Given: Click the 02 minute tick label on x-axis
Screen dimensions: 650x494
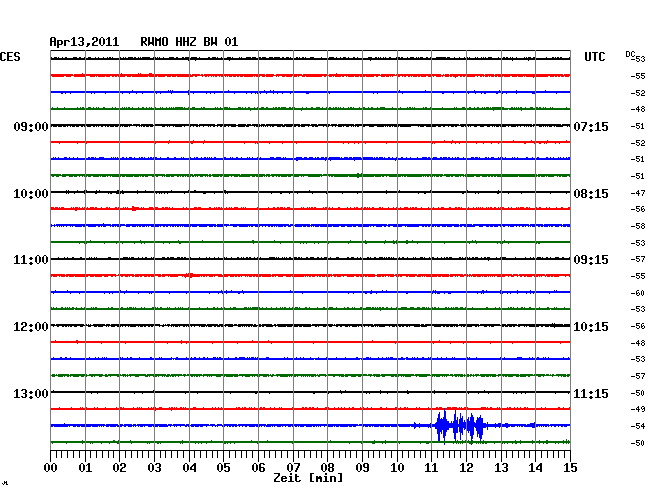Looking at the screenshot, I should pyautogui.click(x=119, y=467).
